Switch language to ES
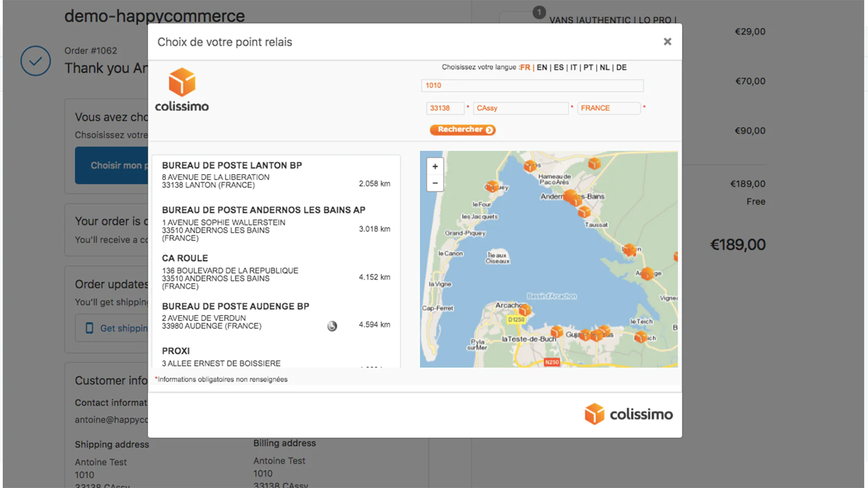This screenshot has height=488, width=868. (559, 68)
